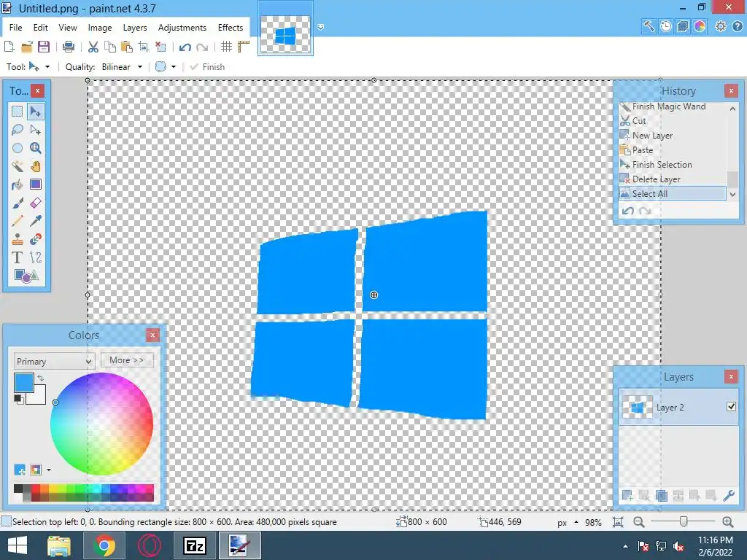Toggle Layer 2 visibility checkbox
Image resolution: width=747 pixels, height=560 pixels.
tap(731, 406)
